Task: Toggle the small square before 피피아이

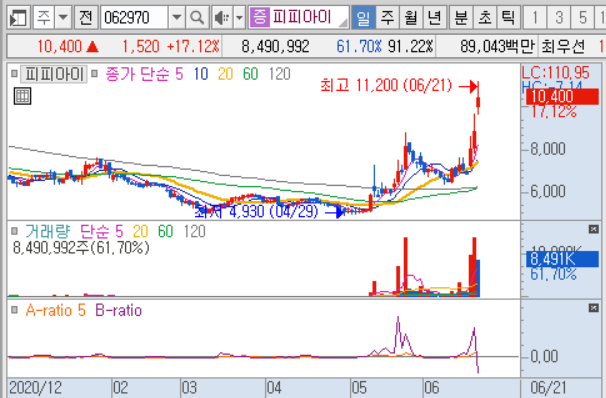Action: pyautogui.click(x=14, y=73)
